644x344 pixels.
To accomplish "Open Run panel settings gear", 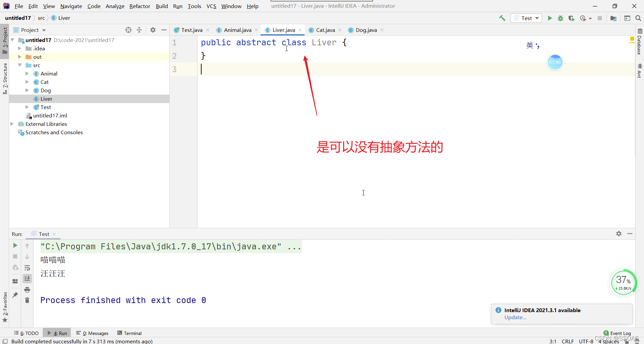I will pyautogui.click(x=619, y=234).
